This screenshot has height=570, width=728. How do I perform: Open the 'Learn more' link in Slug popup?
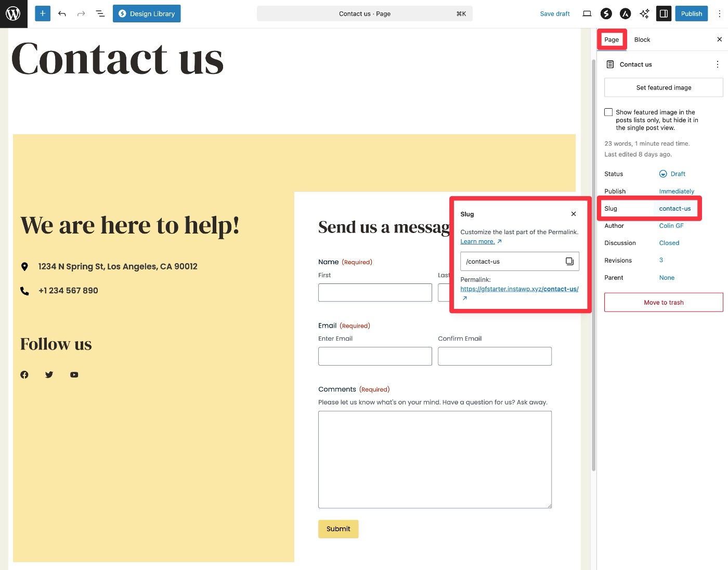point(477,241)
